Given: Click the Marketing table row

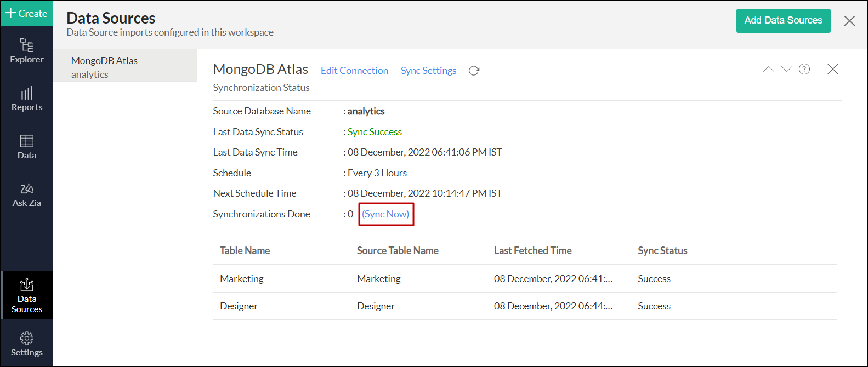Looking at the screenshot, I should [242, 279].
